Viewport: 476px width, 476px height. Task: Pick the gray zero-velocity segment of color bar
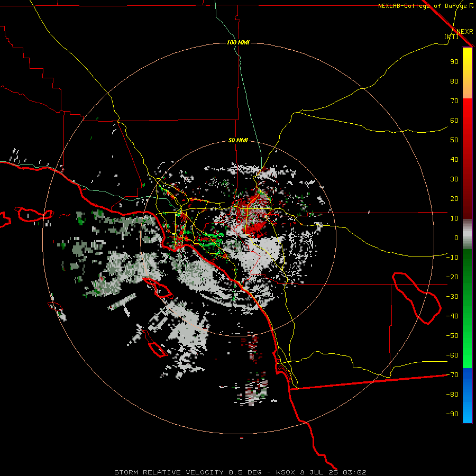pyautogui.click(x=467, y=234)
